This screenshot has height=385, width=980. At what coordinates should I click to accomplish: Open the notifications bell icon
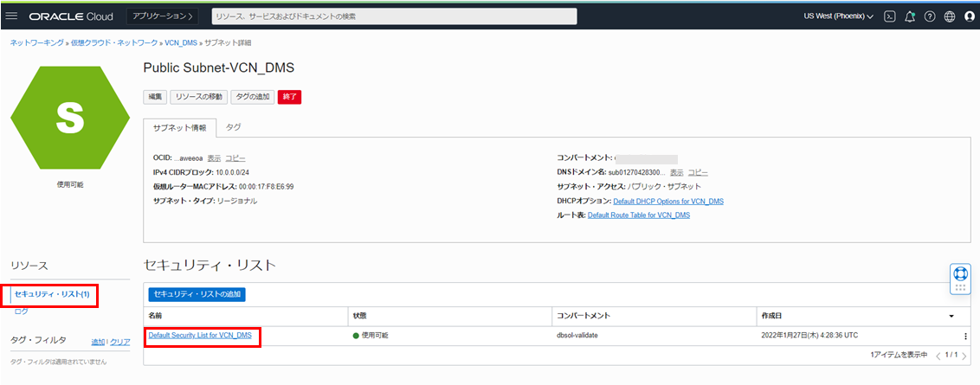pyautogui.click(x=910, y=16)
